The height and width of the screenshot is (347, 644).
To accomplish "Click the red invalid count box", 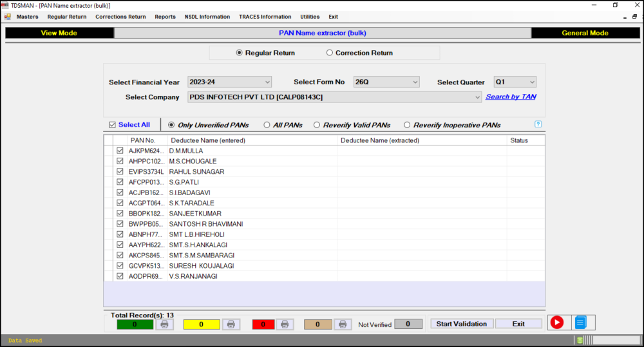I will (x=263, y=324).
